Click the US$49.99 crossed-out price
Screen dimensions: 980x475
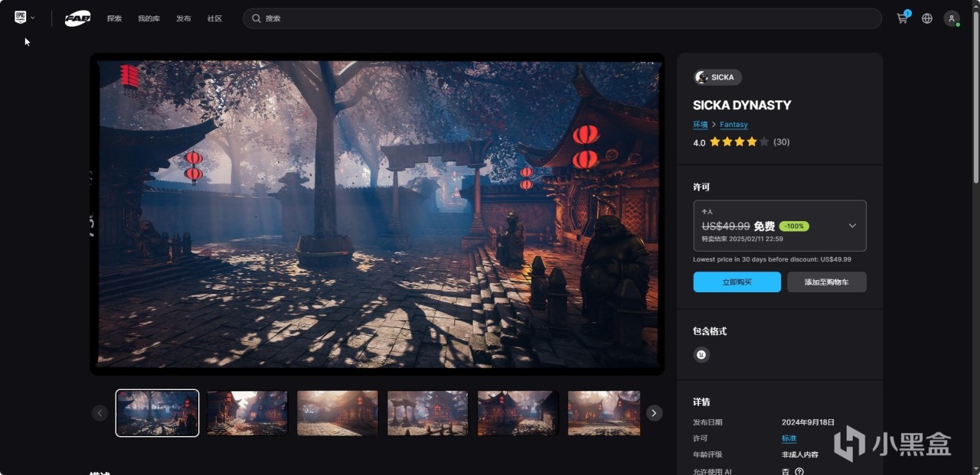(726, 226)
